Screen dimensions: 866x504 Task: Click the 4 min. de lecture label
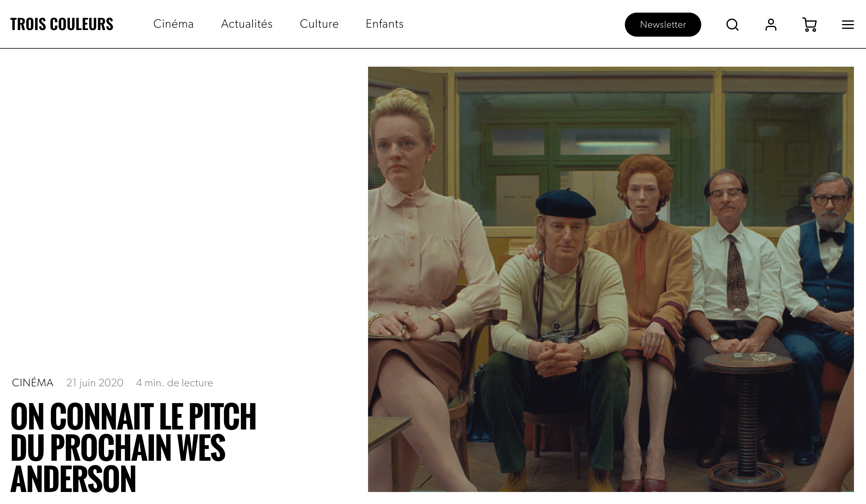pos(175,383)
